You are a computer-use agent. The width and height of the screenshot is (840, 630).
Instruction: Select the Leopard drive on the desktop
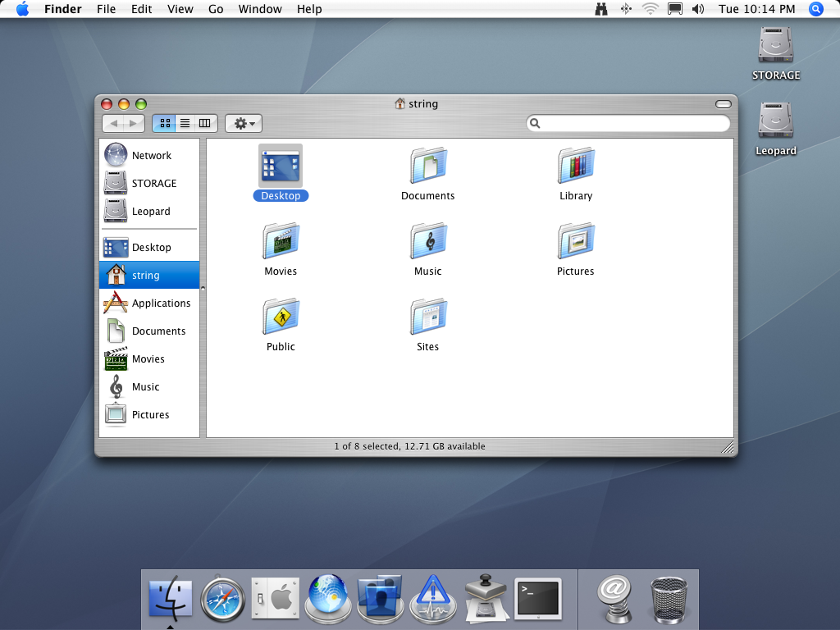pyautogui.click(x=775, y=129)
